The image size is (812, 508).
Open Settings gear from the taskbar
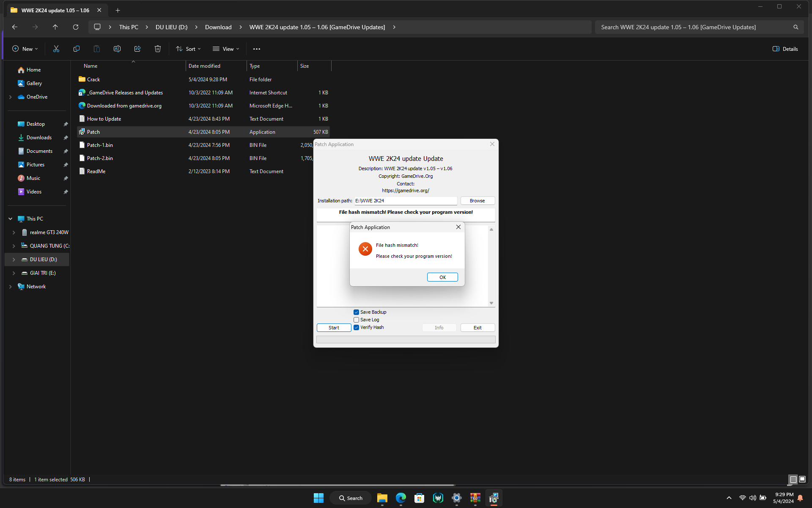tap(457, 498)
